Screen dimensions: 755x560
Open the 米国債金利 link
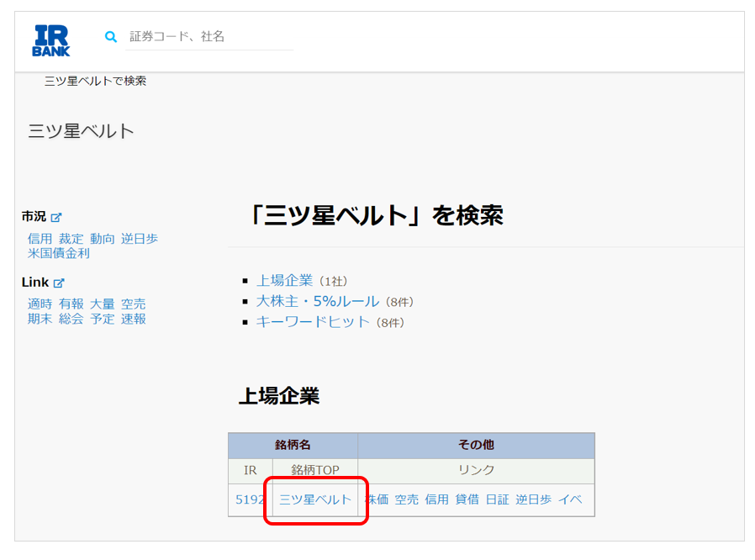[58, 253]
